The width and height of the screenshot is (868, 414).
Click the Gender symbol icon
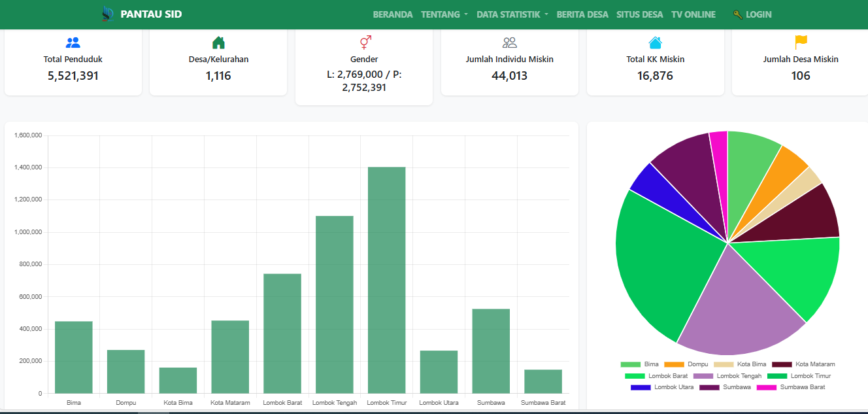click(365, 43)
